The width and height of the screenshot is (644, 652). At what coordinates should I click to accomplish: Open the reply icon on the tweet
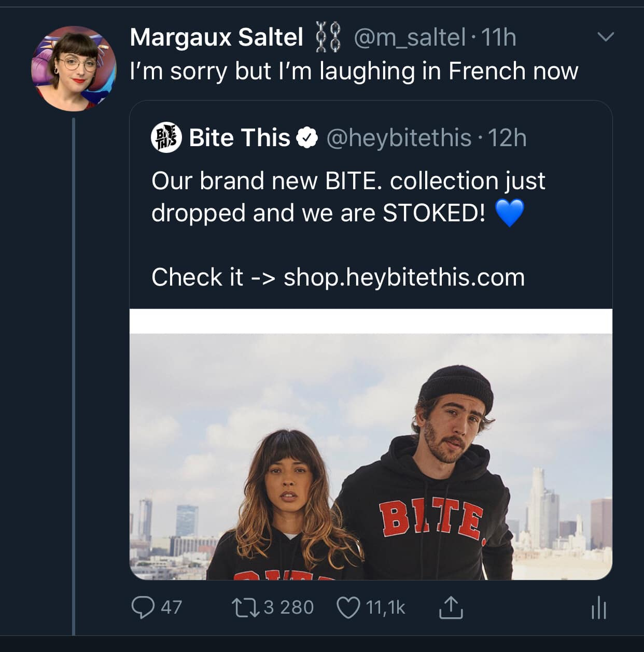pos(143,607)
